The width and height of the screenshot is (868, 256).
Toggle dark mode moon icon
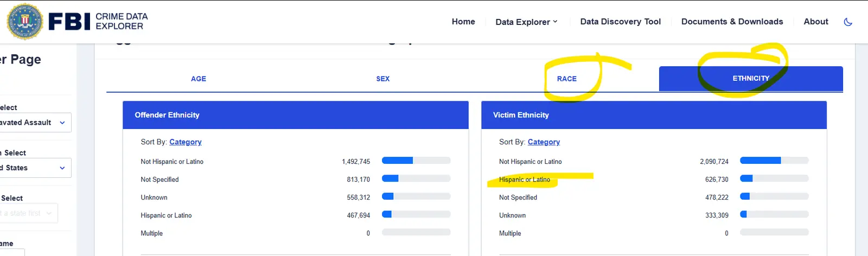848,22
